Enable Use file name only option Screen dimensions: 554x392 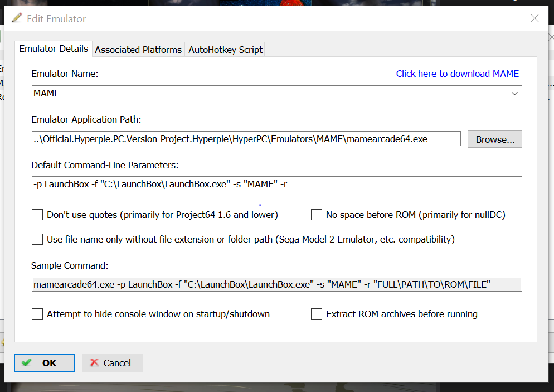pyautogui.click(x=37, y=239)
